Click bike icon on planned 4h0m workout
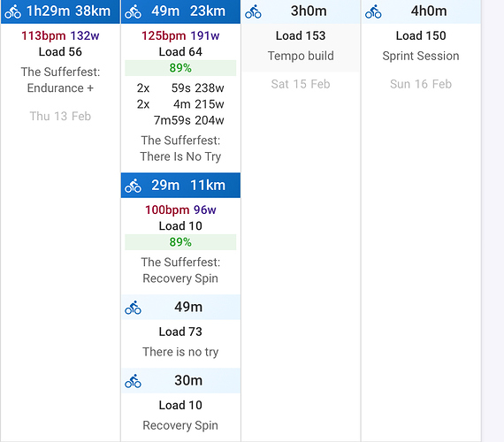Image resolution: width=504 pixels, height=442 pixels. tap(373, 11)
